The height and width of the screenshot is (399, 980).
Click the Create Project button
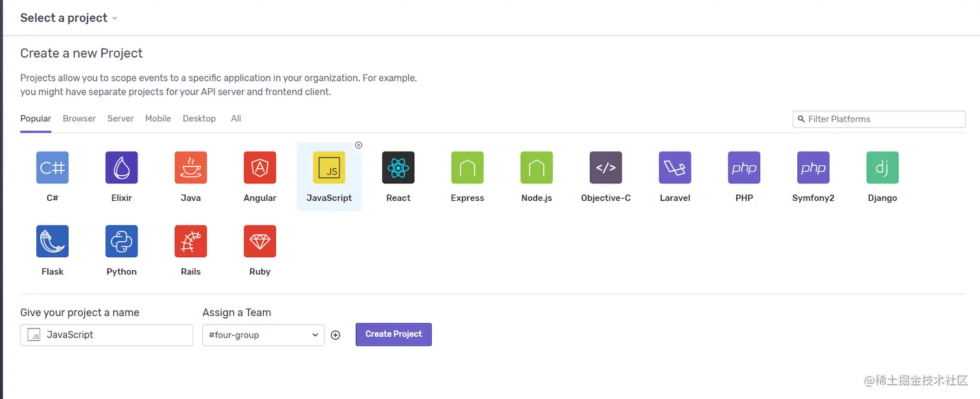393,334
